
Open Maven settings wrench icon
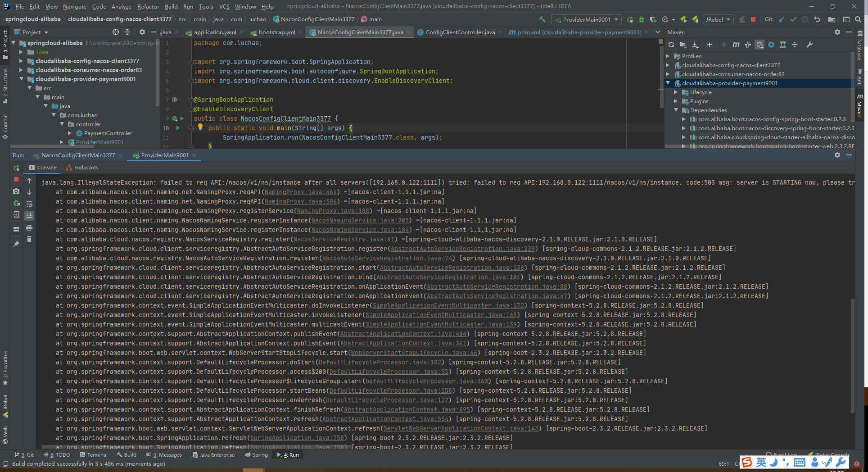point(809,45)
